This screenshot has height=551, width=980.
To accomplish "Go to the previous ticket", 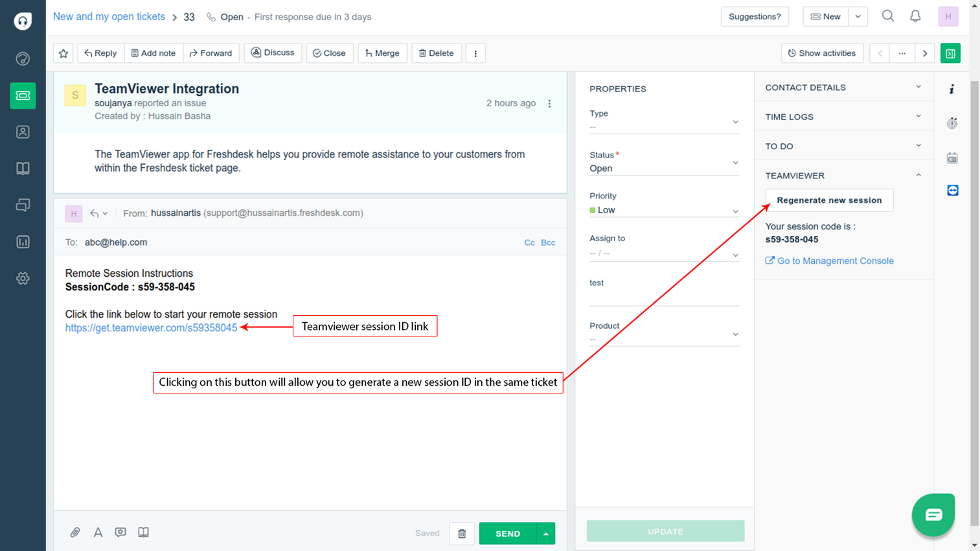I will [x=880, y=53].
